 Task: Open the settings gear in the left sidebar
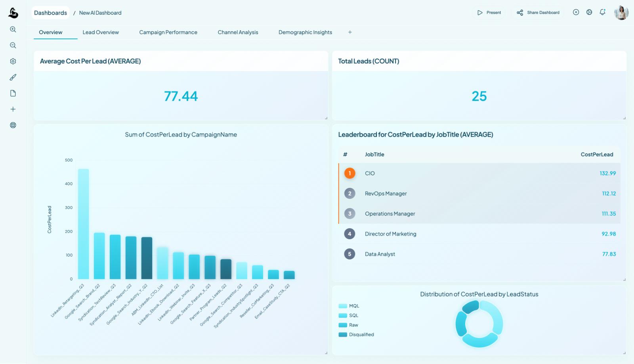pos(13,61)
